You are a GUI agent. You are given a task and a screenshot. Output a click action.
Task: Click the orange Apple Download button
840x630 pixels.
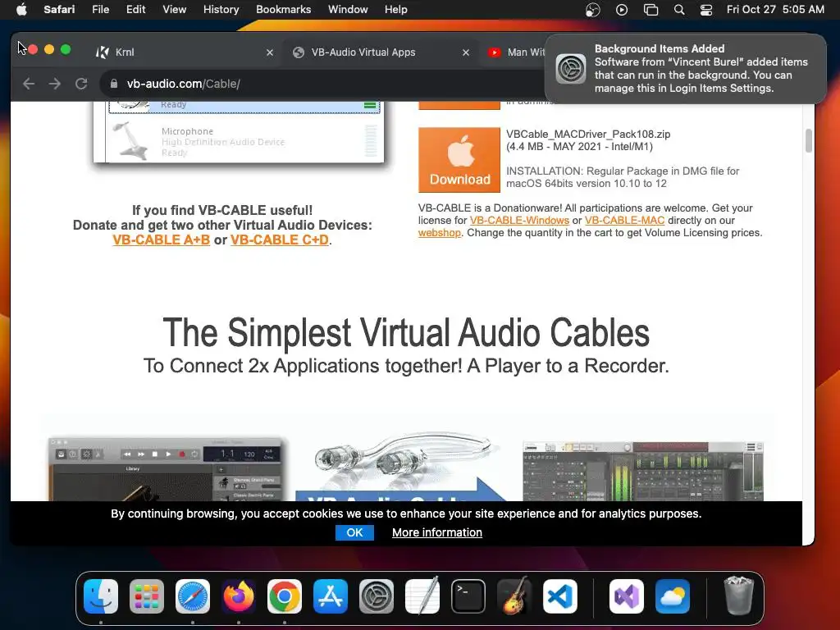point(459,160)
